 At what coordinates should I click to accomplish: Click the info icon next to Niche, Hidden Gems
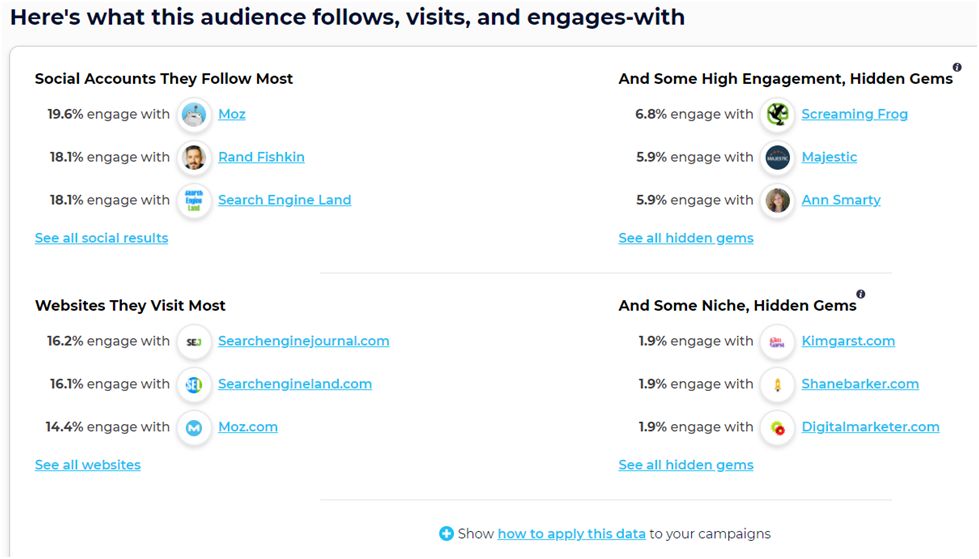tap(860, 294)
